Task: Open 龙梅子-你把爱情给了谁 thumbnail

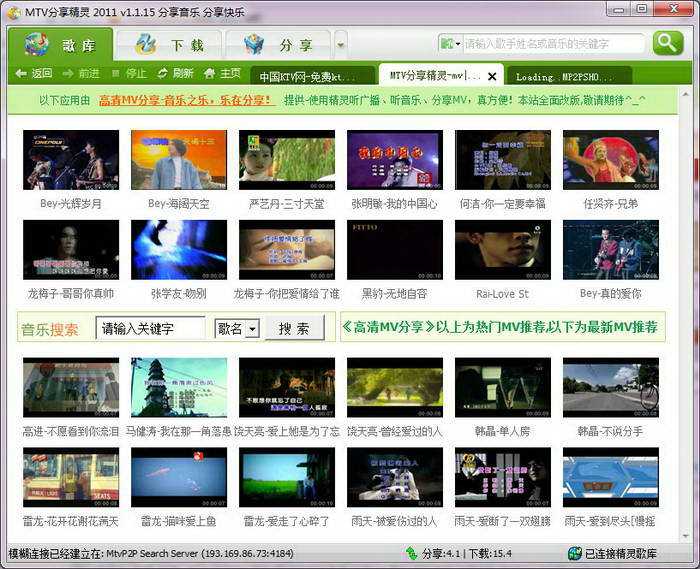Action: pos(287,249)
